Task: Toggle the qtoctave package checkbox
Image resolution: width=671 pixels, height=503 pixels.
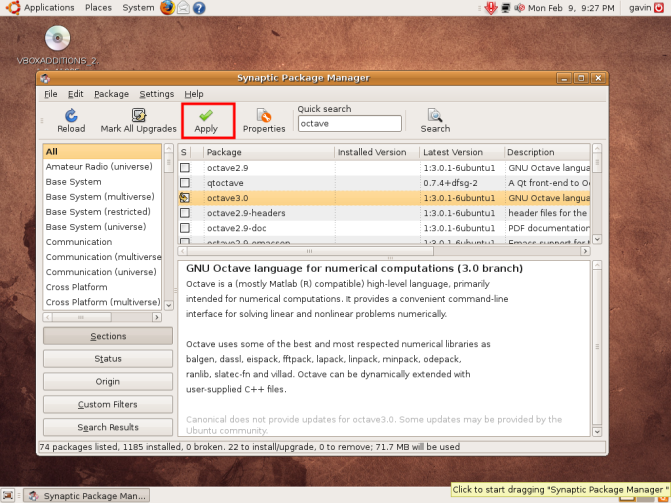Action: click(185, 183)
